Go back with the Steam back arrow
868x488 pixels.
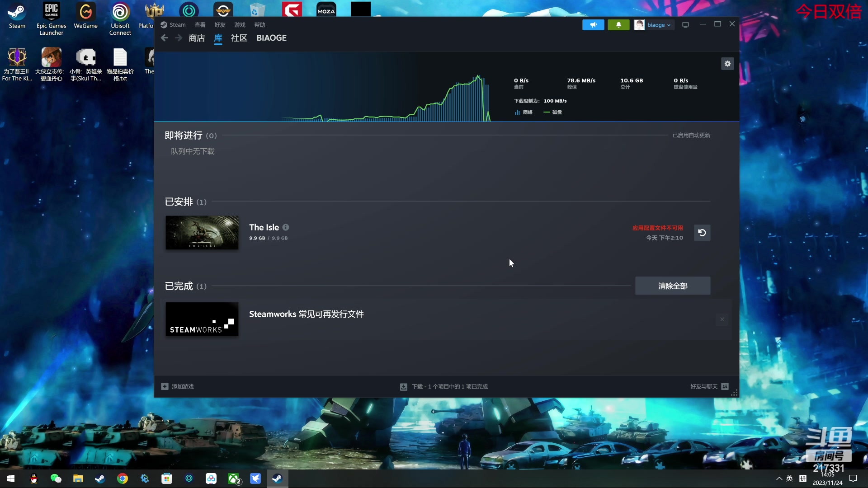(165, 38)
